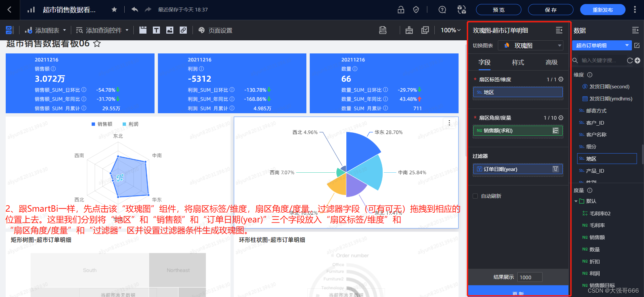Star the dashboard in the title bar
Viewport: 644px width, 297px height.
pos(114,10)
